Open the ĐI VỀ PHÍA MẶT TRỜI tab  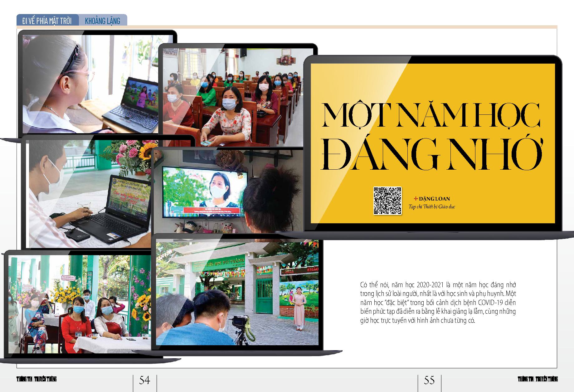[47, 21]
